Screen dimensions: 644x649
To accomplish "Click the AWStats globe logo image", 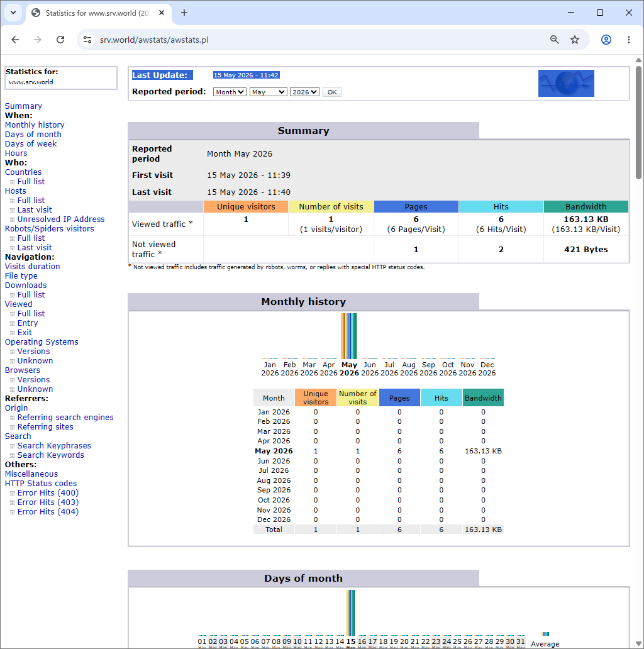I will pos(566,83).
